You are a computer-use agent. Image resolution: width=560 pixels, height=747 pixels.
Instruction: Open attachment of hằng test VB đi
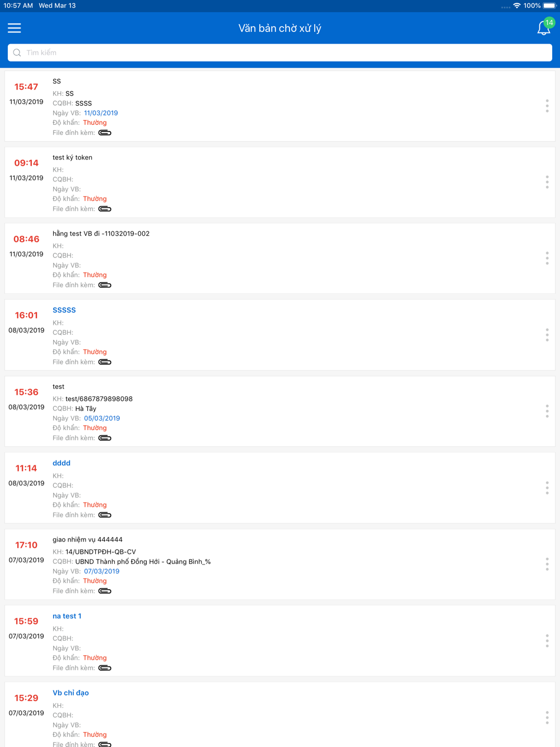click(x=105, y=285)
